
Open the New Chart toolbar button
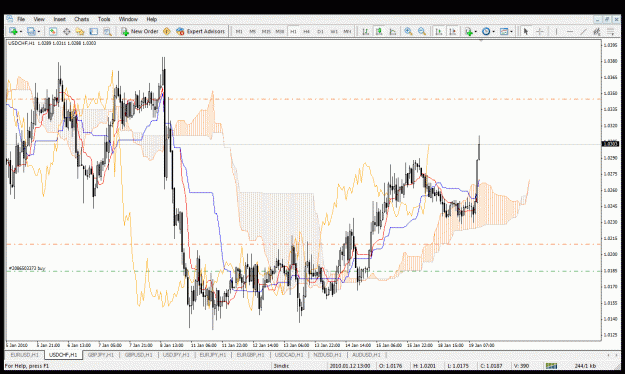13,31
